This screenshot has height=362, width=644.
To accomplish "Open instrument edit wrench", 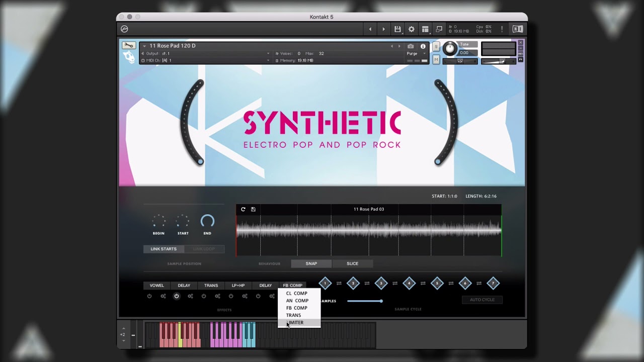I will [x=128, y=45].
